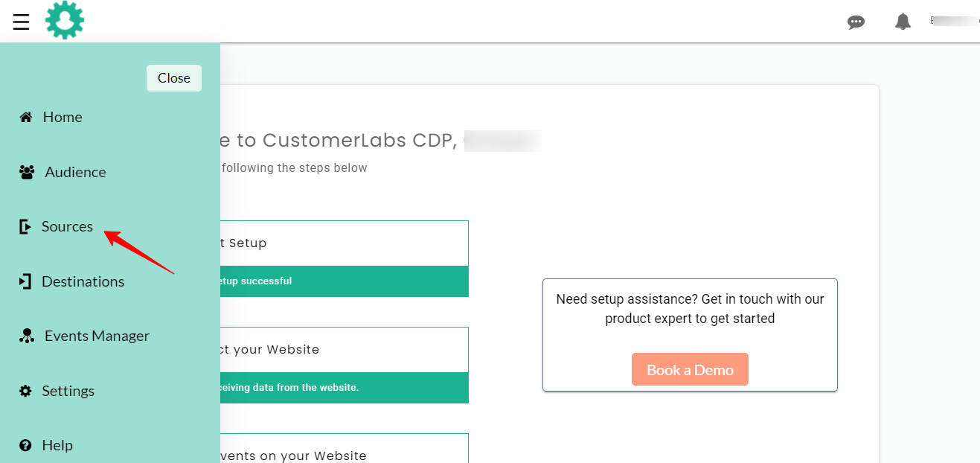The width and height of the screenshot is (980, 463).
Task: Open the chat messages icon
Action: tap(856, 22)
